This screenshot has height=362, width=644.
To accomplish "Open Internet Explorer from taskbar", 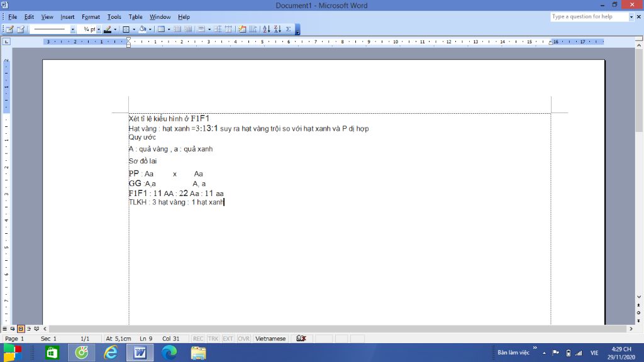I will tap(111, 353).
